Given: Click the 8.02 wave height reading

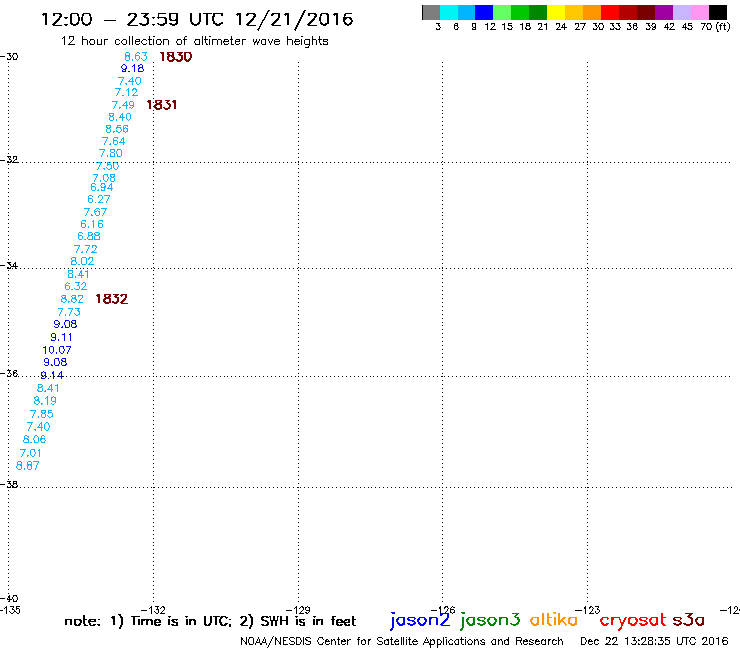Looking at the screenshot, I should 82,261.
